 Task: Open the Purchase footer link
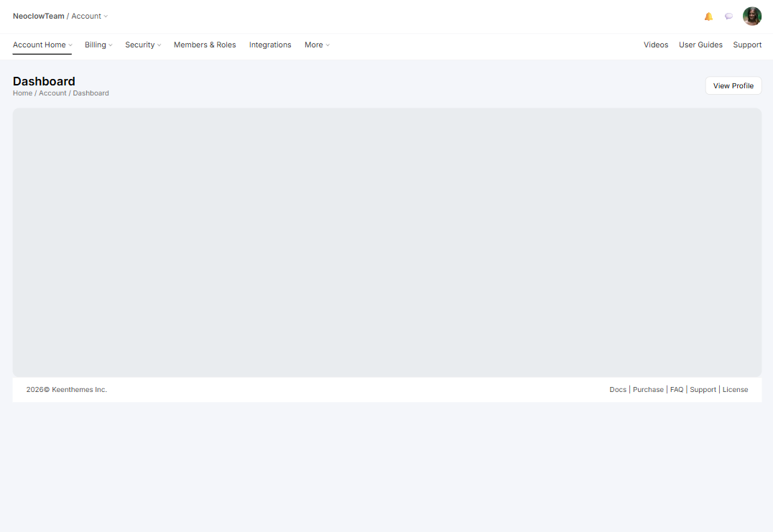648,390
